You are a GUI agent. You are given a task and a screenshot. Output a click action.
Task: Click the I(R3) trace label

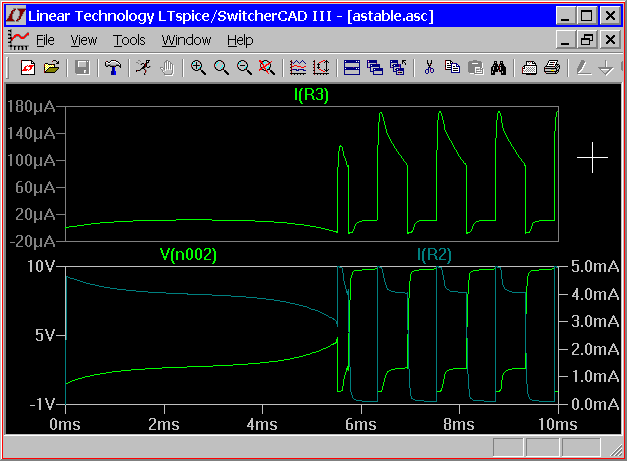tap(311, 96)
